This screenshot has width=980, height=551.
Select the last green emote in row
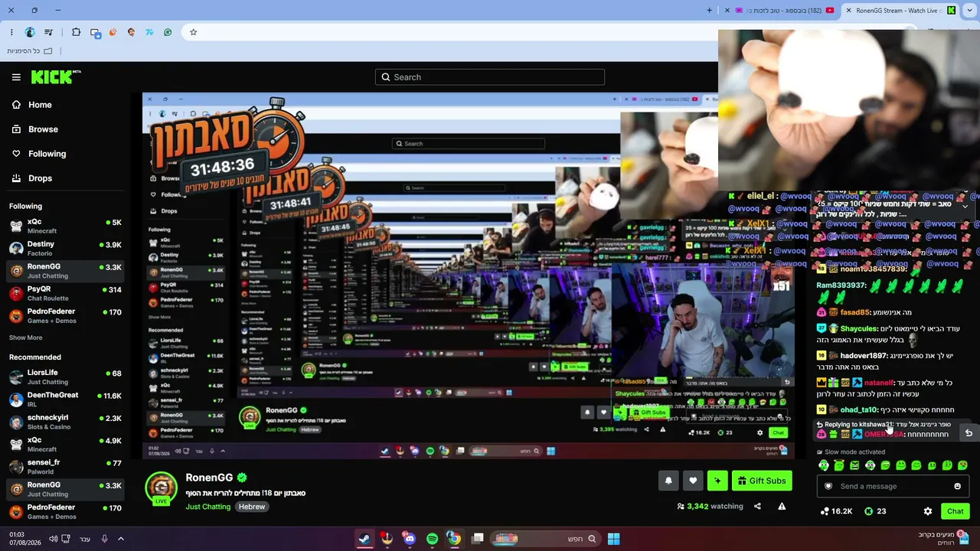coord(962,465)
